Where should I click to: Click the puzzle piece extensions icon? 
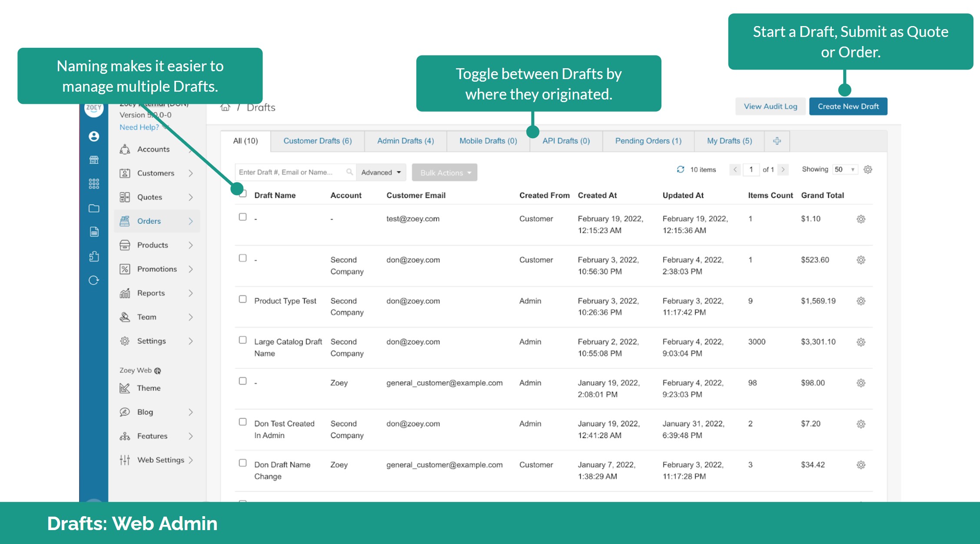pos(94,256)
